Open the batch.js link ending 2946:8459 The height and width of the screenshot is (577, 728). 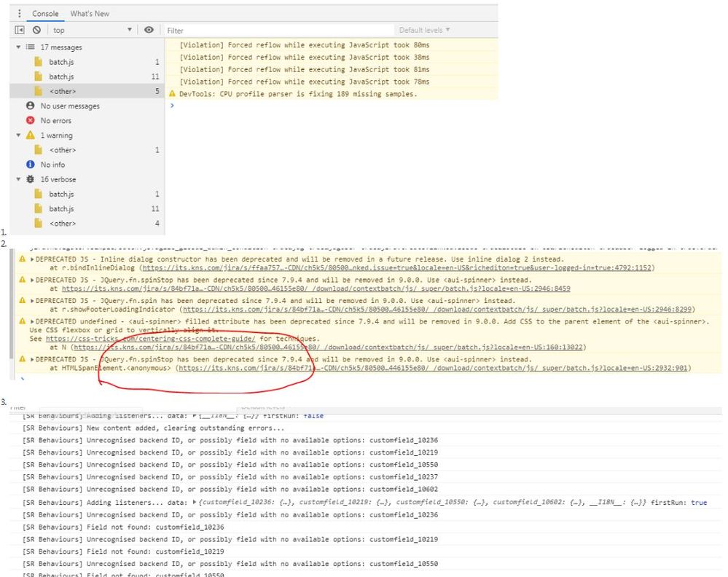click(x=316, y=288)
